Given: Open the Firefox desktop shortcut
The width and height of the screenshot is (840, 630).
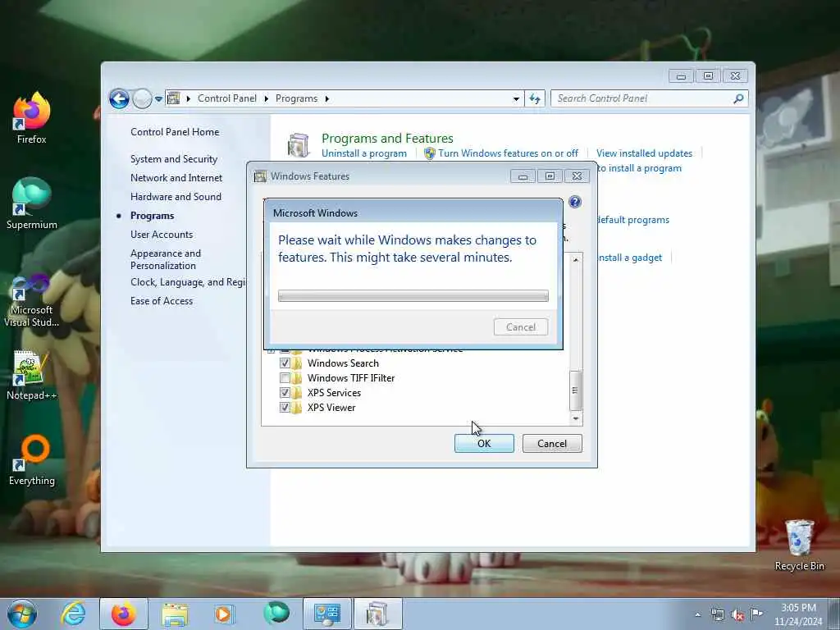Looking at the screenshot, I should (x=31, y=118).
